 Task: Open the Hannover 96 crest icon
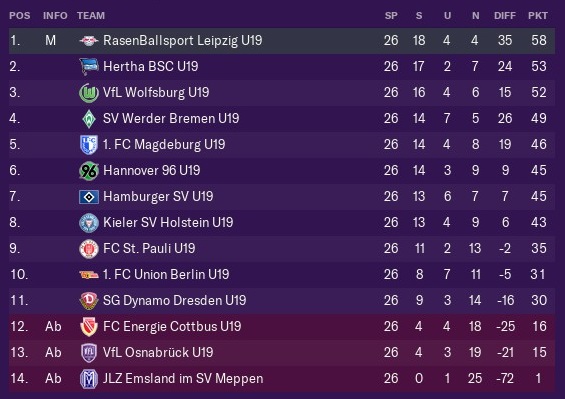89,171
